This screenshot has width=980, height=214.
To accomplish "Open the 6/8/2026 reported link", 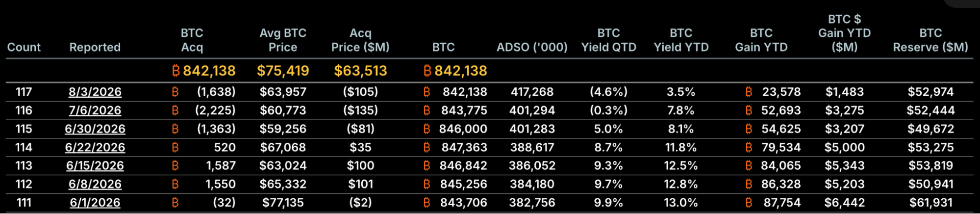I will click(95, 184).
